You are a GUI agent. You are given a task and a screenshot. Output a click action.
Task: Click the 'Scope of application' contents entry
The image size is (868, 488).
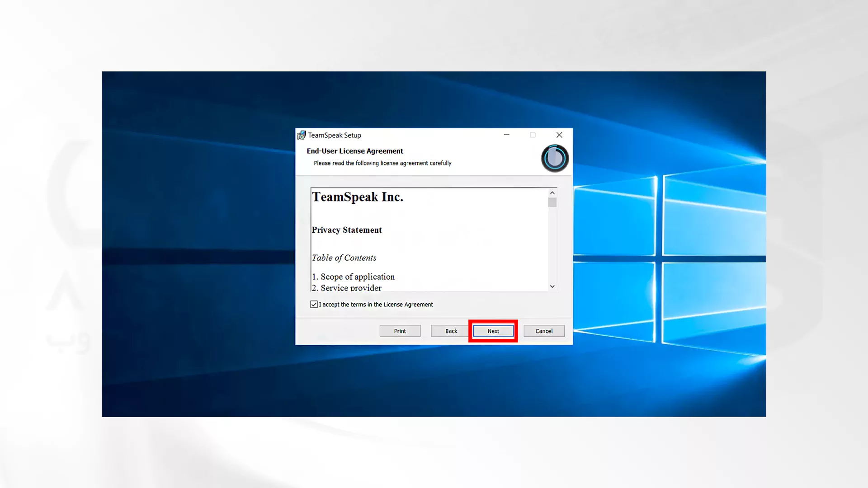[x=358, y=277]
